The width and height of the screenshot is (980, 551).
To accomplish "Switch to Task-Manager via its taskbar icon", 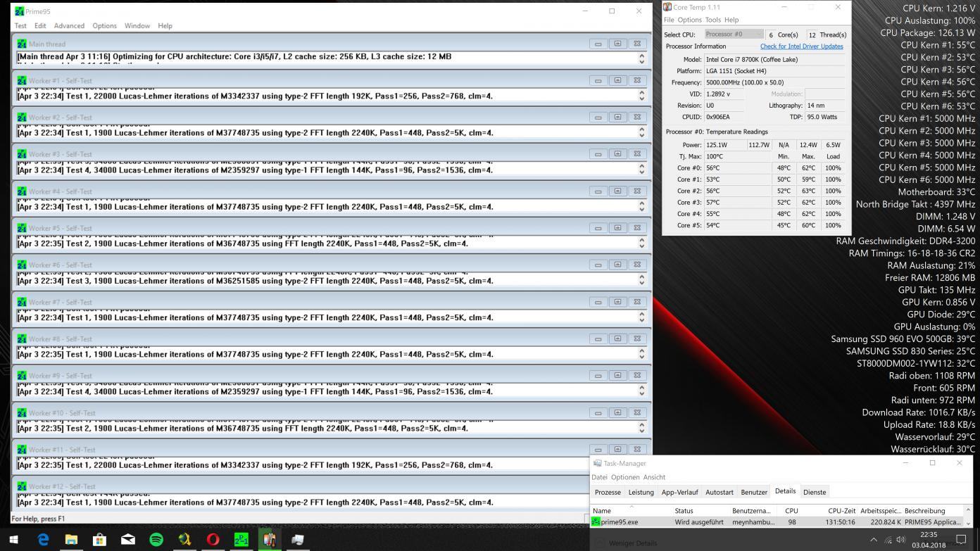I will (297, 540).
